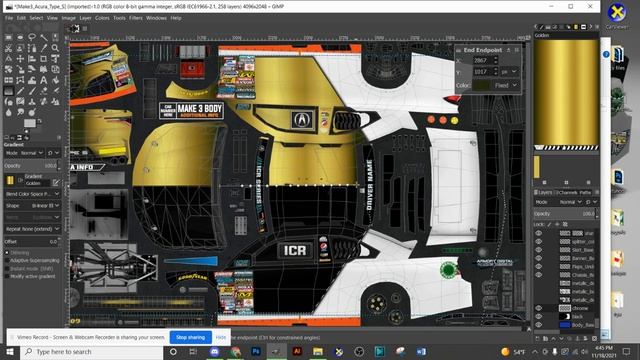Enable Adaptive Supersampling checkbox

(x=7, y=260)
